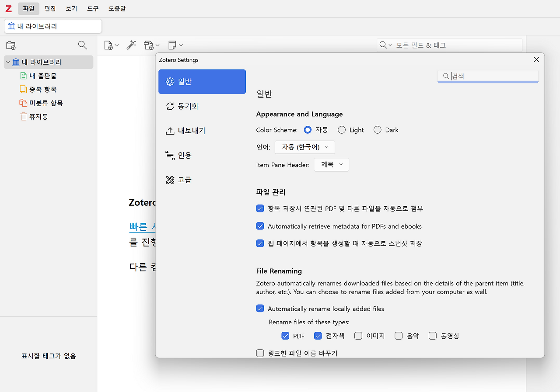
Task: Uncheck the PDF file type checkbox
Action: tap(286, 336)
